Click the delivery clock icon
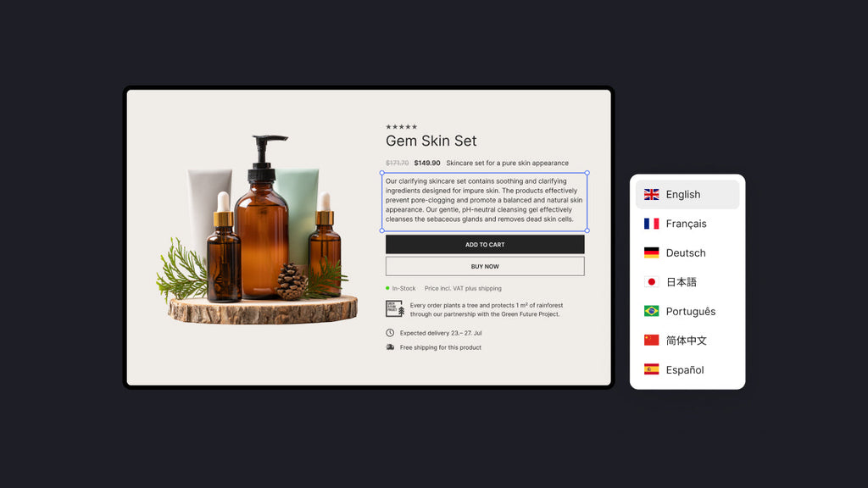 coord(390,333)
